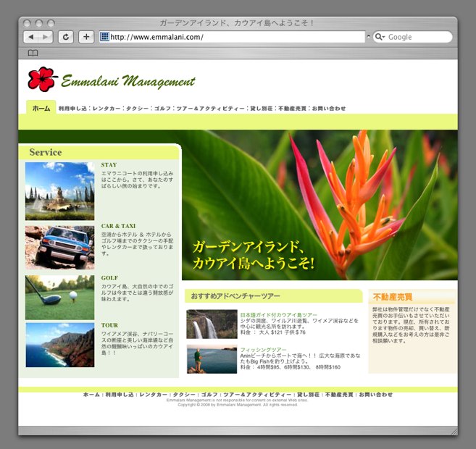Viewport: 476px width, 449px height.
Task: Reload the page with the refresh button
Action: tap(66, 37)
